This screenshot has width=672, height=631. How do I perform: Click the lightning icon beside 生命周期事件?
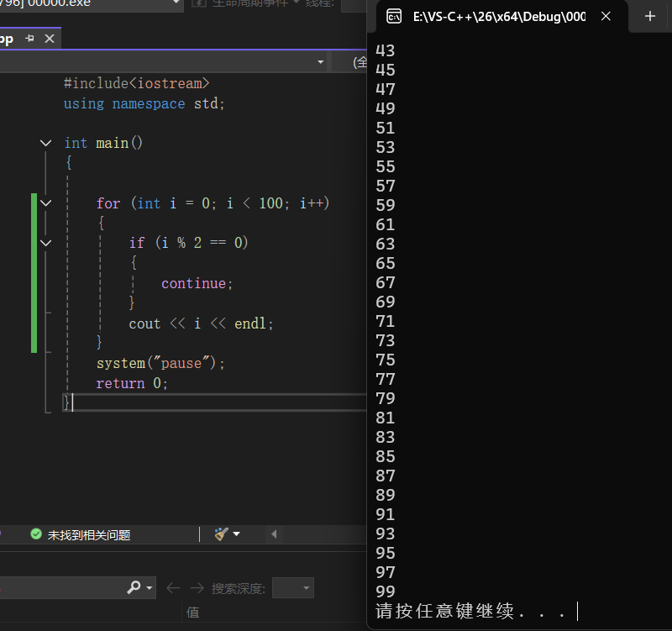click(199, 3)
